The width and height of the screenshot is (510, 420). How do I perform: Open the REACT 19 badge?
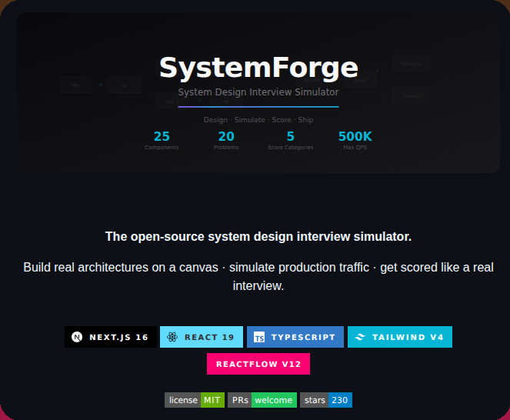202,337
